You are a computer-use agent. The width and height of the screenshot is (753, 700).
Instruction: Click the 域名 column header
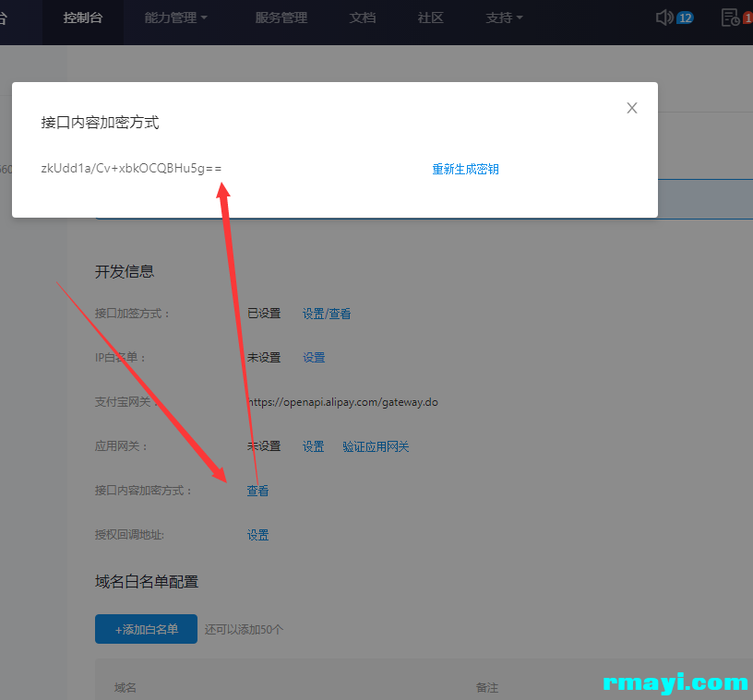[x=125, y=687]
